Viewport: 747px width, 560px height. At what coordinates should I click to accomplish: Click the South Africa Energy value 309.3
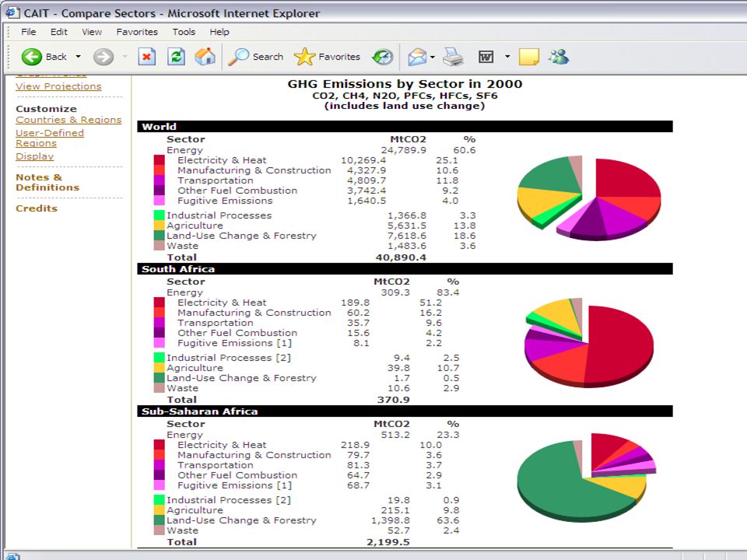coord(395,292)
